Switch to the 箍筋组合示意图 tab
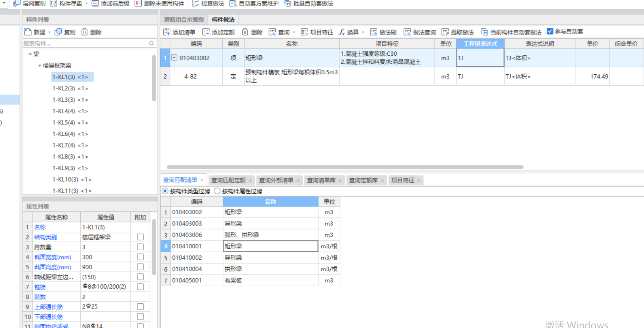 point(184,19)
